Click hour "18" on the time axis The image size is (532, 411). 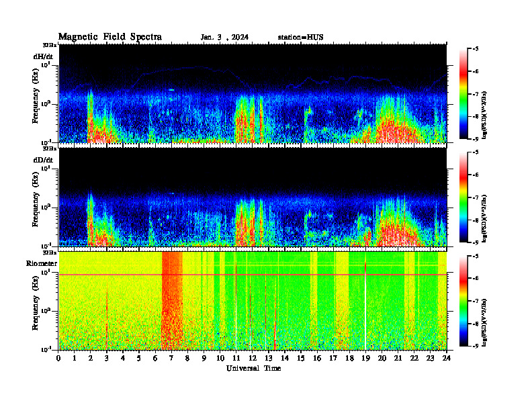coord(349,358)
